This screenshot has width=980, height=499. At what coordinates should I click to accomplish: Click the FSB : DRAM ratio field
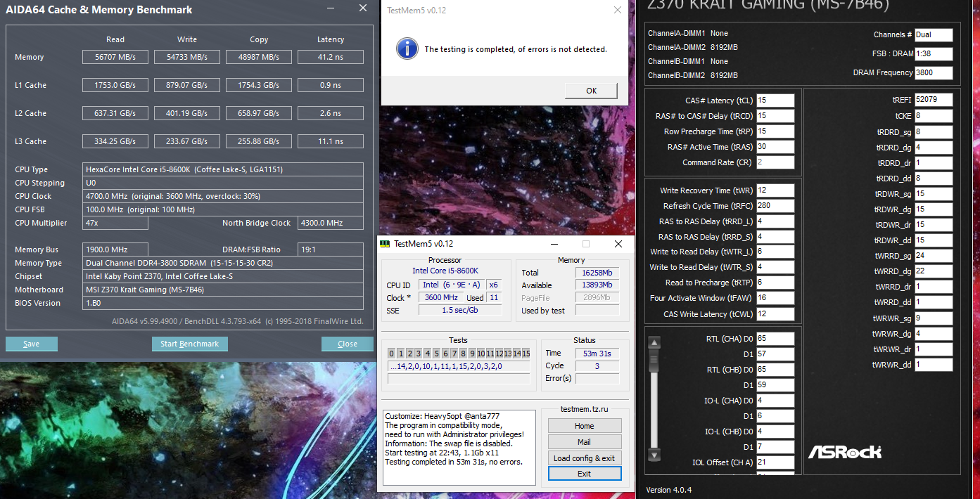coord(934,53)
